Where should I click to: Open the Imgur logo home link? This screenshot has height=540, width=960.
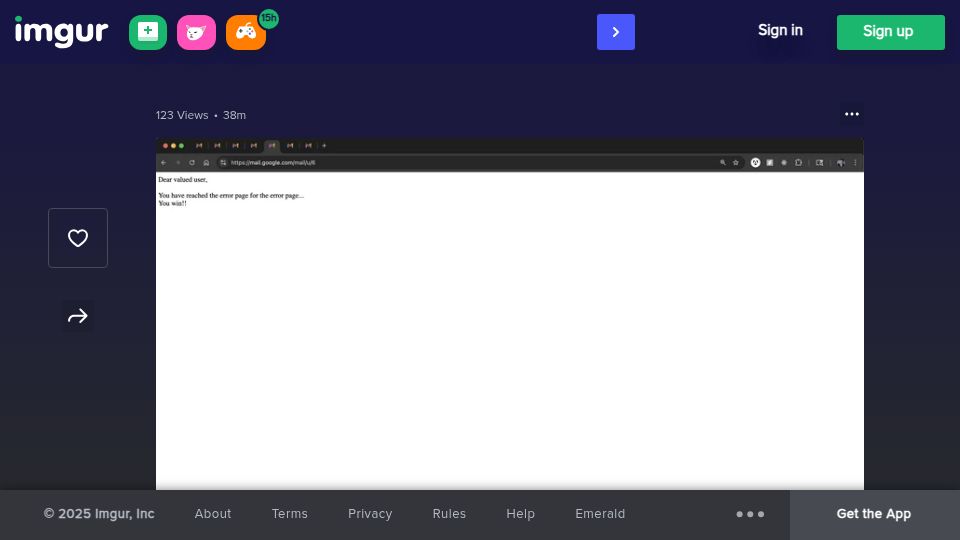coord(61,32)
